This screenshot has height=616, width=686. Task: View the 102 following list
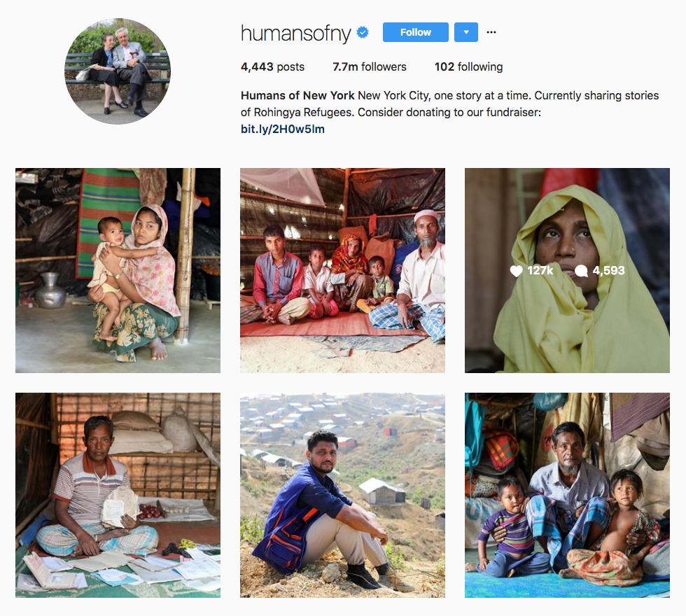468,67
